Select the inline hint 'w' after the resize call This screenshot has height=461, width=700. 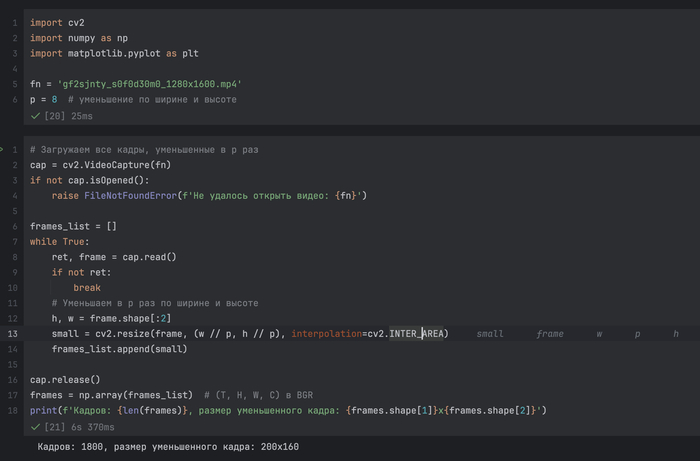[x=600, y=333]
